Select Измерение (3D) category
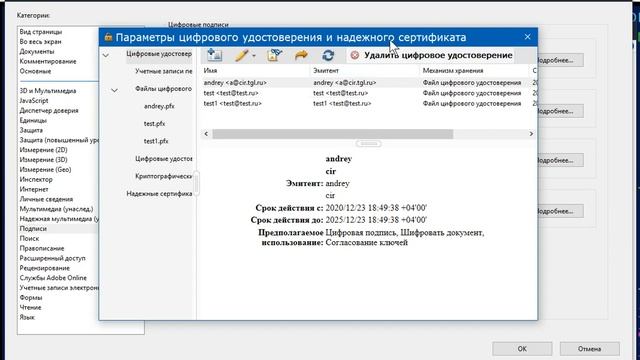 click(x=43, y=160)
